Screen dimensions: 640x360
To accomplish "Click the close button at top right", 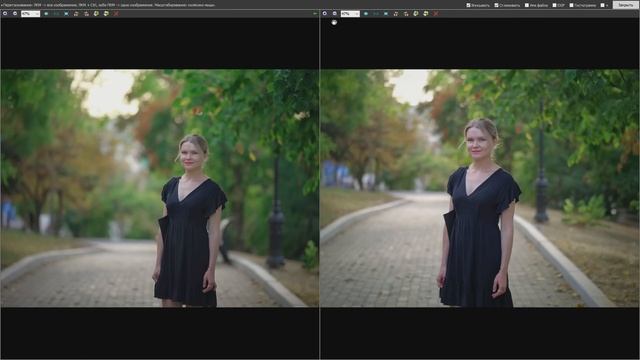I will 625,5.
